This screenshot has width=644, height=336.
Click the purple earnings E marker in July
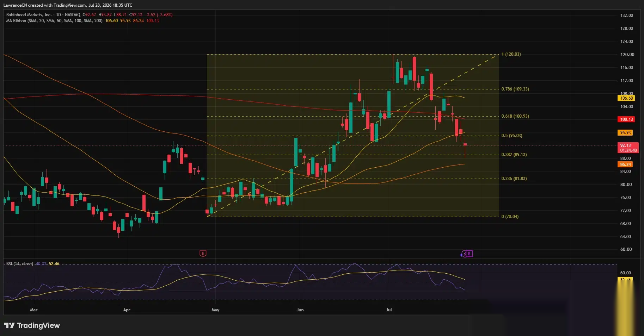pos(469,254)
